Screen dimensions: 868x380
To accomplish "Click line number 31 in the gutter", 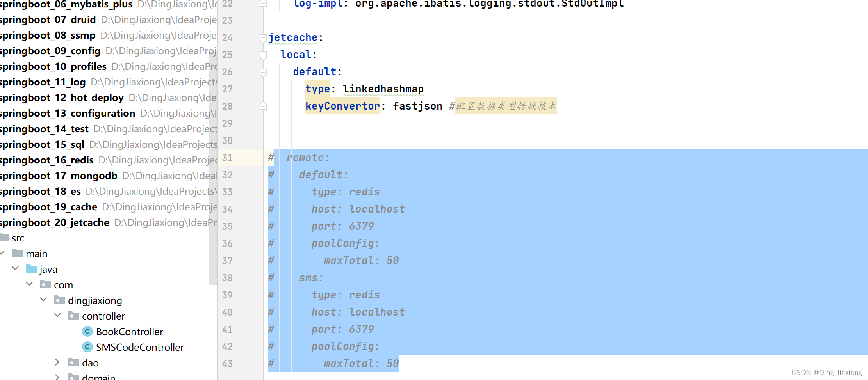I will pyautogui.click(x=227, y=158).
